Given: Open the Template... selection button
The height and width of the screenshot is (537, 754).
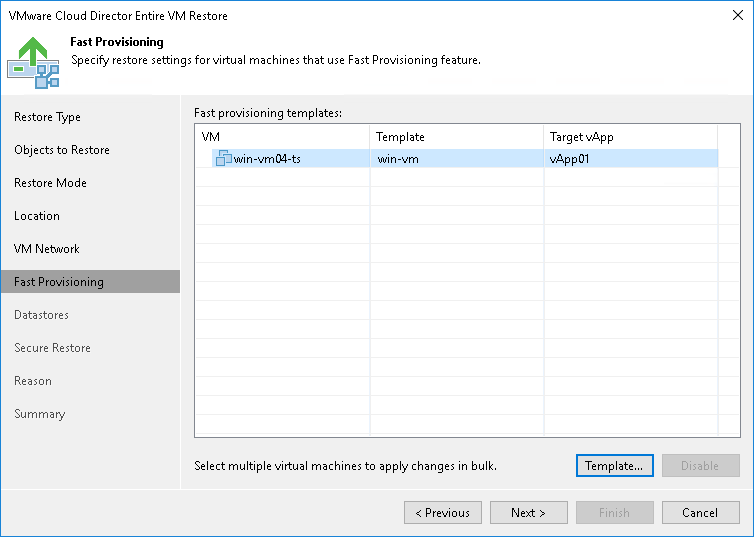Looking at the screenshot, I should point(615,465).
